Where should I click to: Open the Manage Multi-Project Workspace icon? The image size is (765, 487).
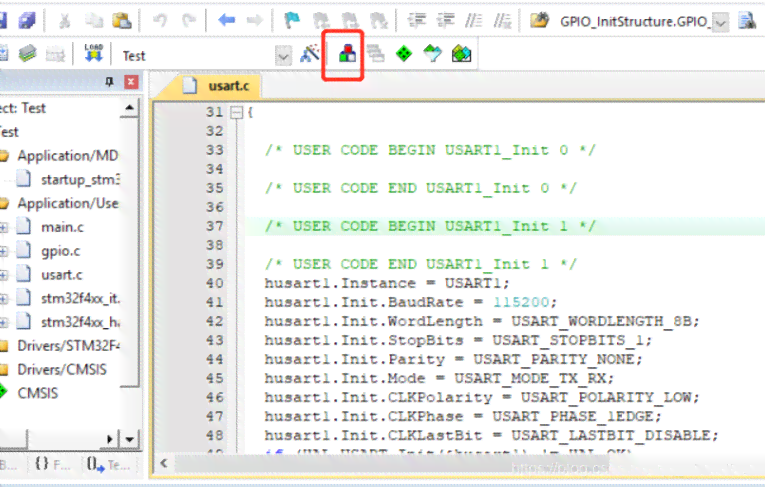click(x=376, y=54)
